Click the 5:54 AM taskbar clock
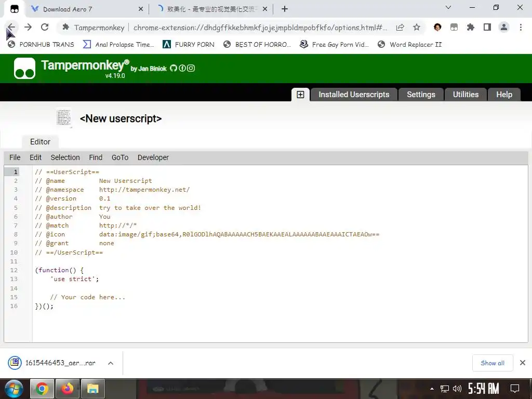 click(x=483, y=389)
